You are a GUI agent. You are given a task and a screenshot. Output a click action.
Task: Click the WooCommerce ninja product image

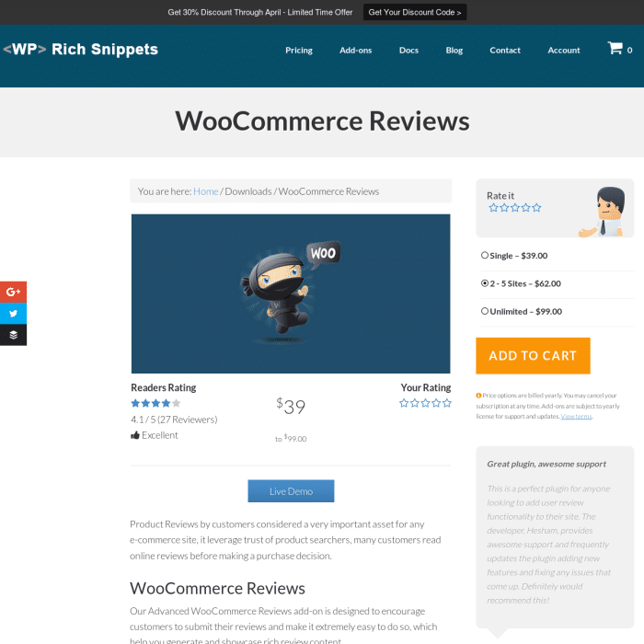click(291, 293)
